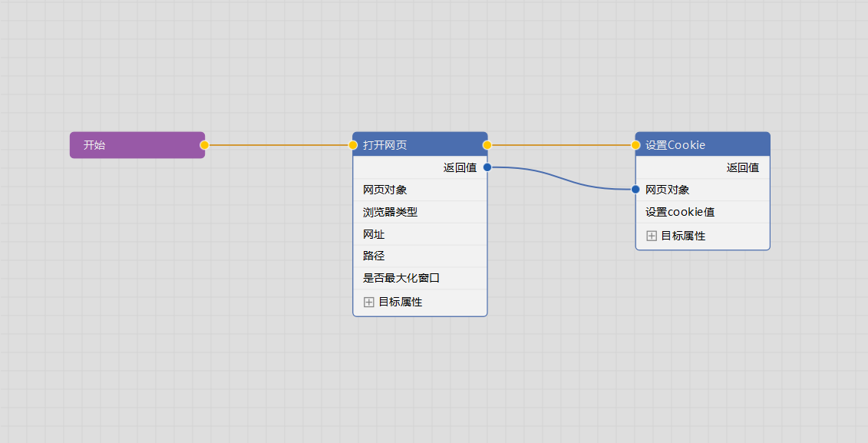The height and width of the screenshot is (443, 868).
Task: Select 网页对象 row in 打开网页 node
Action: (420, 190)
